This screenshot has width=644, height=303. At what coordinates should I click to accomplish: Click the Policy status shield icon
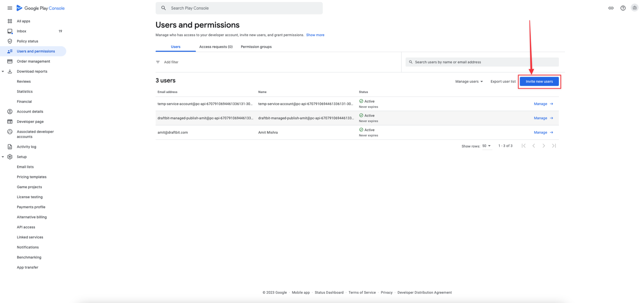[10, 41]
